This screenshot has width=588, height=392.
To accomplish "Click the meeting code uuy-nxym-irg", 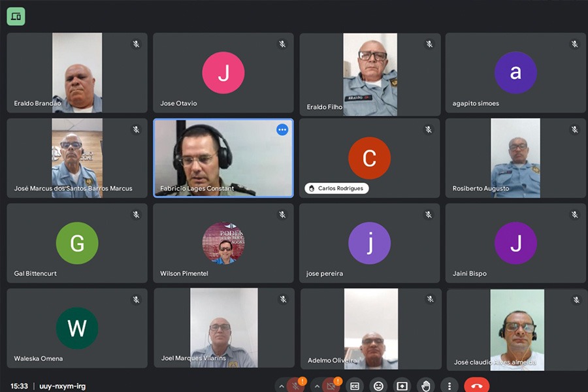I will pyautogui.click(x=62, y=386).
